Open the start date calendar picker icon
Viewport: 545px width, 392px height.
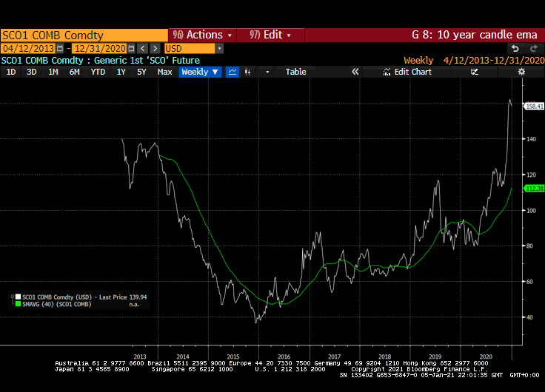(x=60, y=48)
